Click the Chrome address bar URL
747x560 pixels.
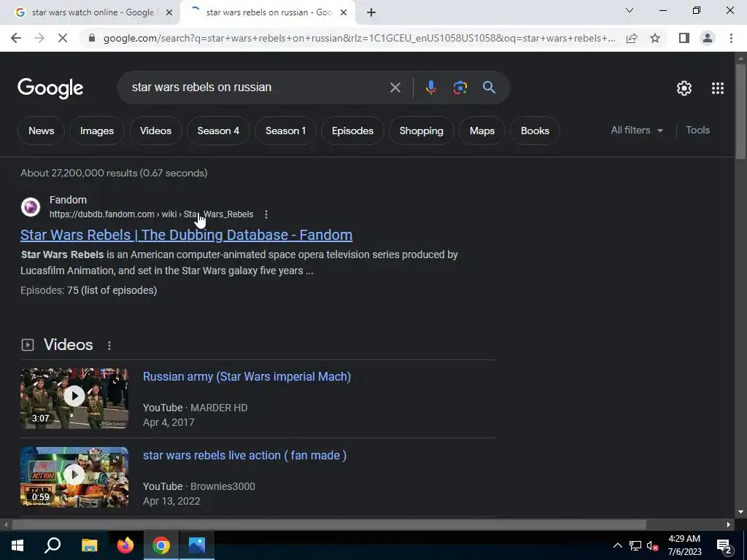[x=360, y=38]
